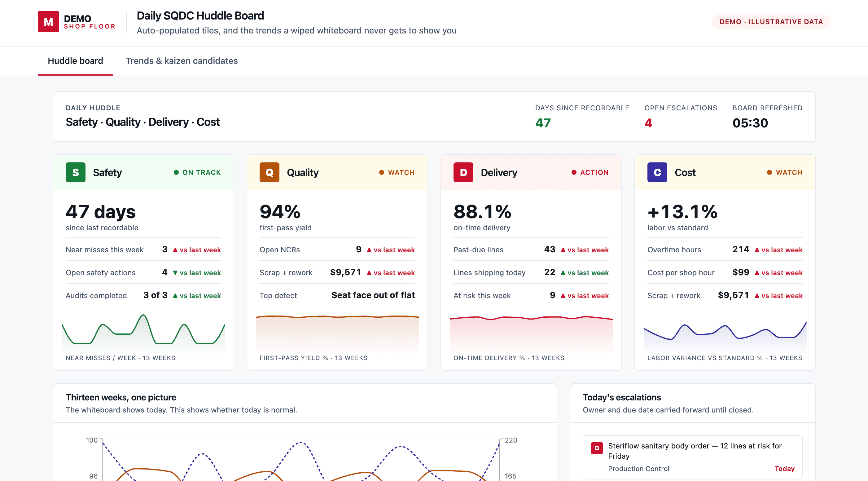
Task: Select the green S Safety badge
Action: pyautogui.click(x=76, y=172)
